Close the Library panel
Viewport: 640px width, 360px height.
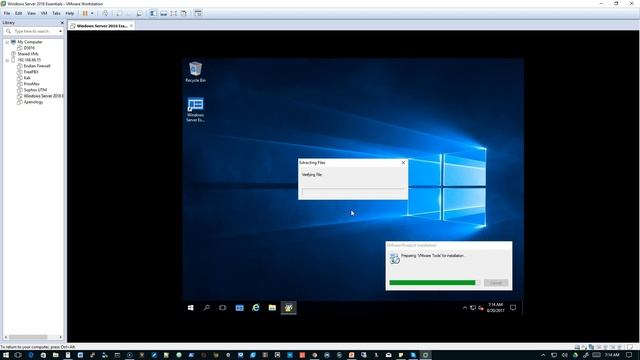click(62, 23)
